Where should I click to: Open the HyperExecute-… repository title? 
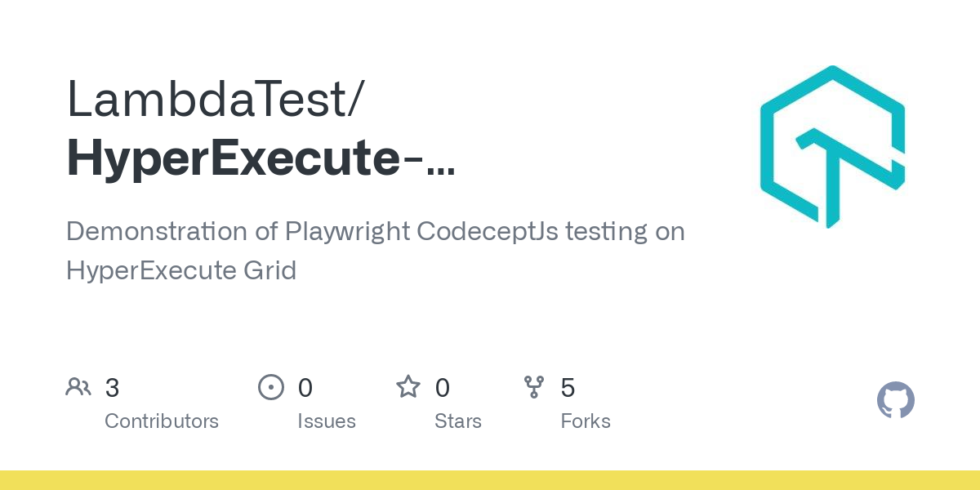point(261,159)
